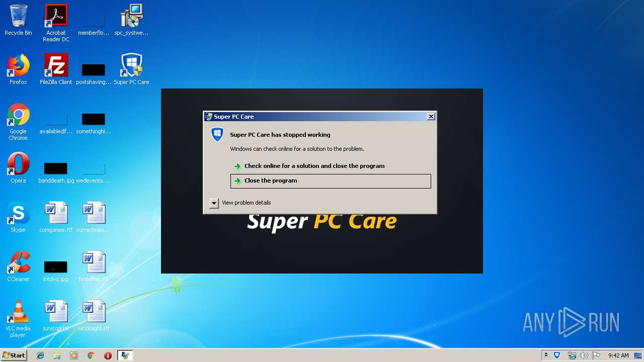Open network status tray icon
Screen dimensions: 644x362
[x=572, y=355]
